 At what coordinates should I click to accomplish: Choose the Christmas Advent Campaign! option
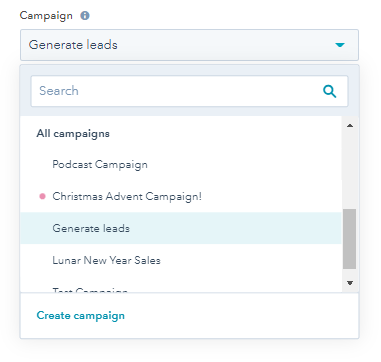(x=181, y=196)
